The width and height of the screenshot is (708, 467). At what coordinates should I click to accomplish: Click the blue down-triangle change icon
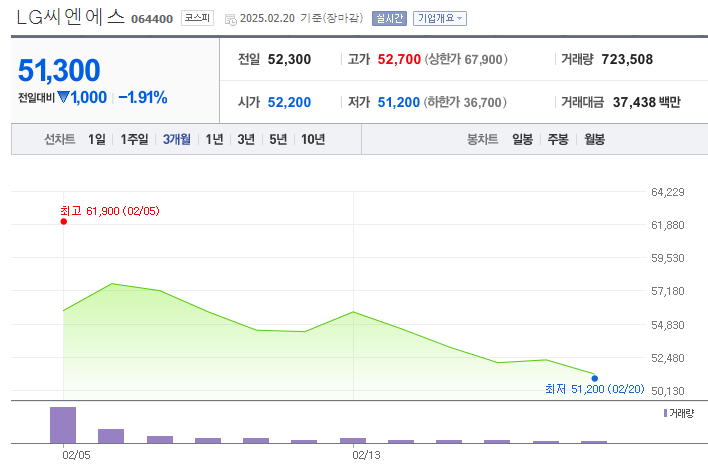tap(64, 97)
